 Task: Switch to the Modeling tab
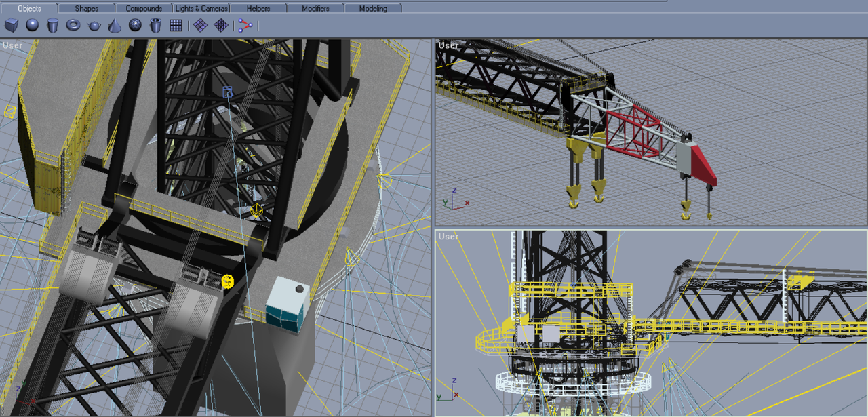coord(373,8)
